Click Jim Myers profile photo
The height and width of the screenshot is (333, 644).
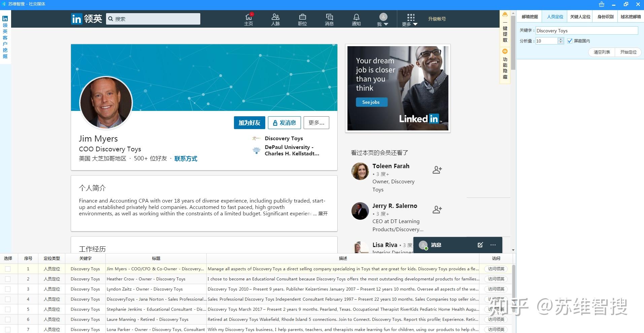pyautogui.click(x=106, y=103)
